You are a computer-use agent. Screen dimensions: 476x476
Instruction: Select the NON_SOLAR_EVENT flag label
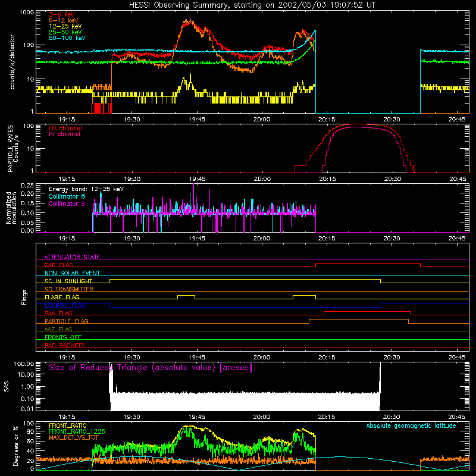click(x=72, y=273)
